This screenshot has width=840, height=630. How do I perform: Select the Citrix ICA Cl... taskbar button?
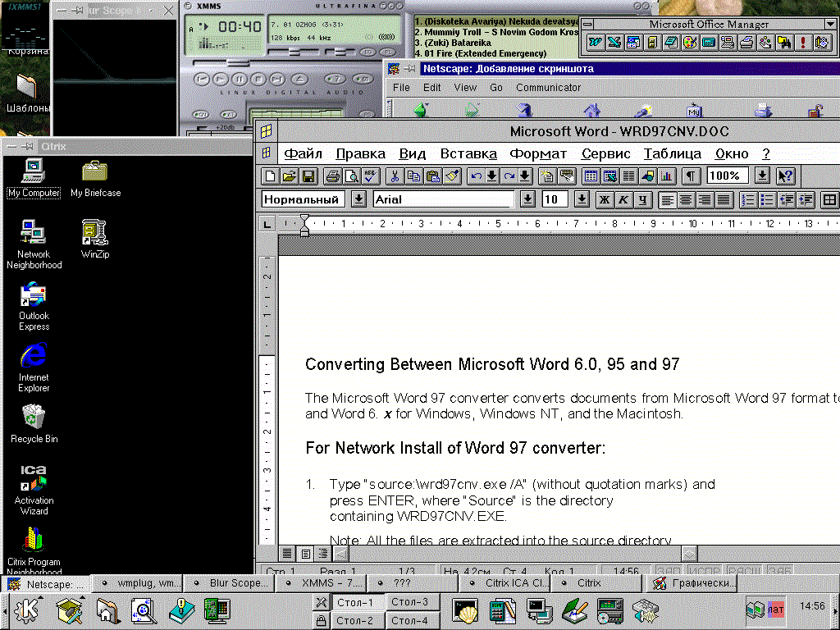point(506,583)
